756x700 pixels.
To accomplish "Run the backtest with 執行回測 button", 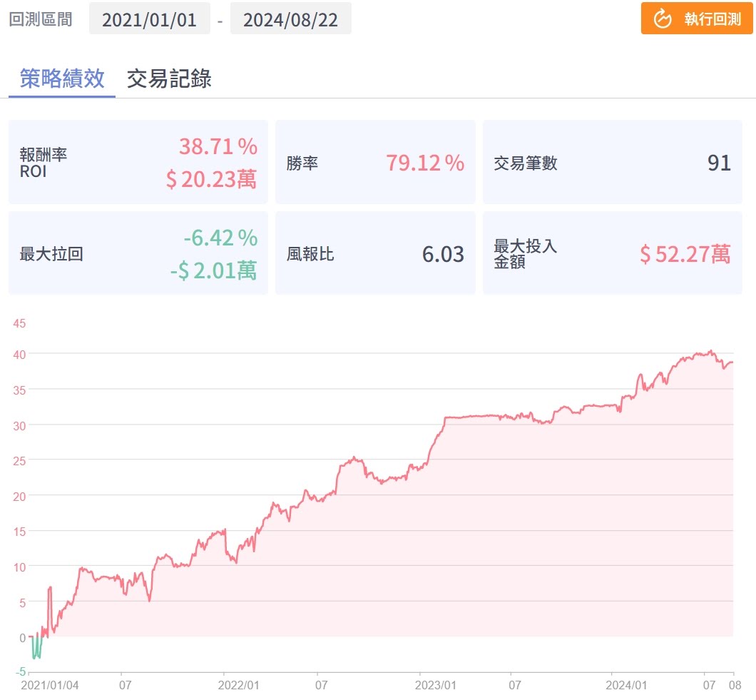I will [x=697, y=19].
